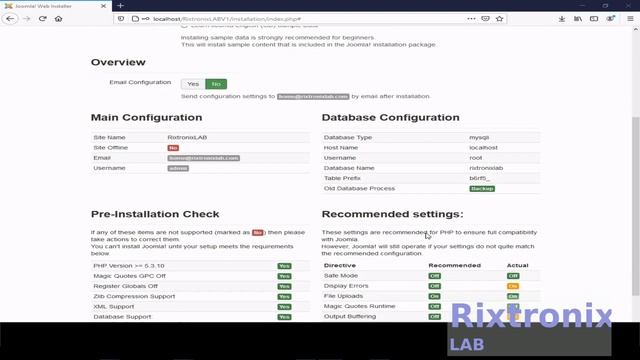Click the b6rf5_ table prefix value

pyautogui.click(x=479, y=178)
